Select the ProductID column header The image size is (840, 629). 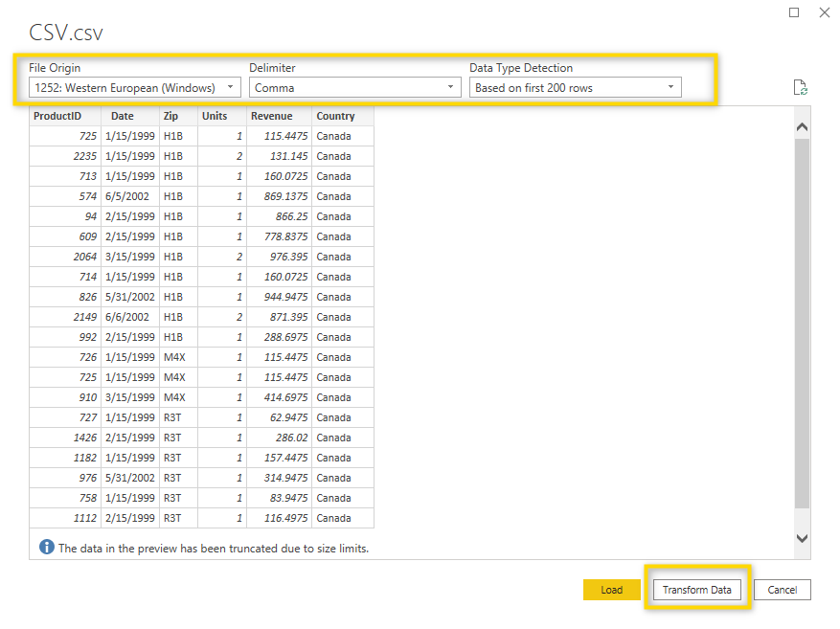(65, 116)
